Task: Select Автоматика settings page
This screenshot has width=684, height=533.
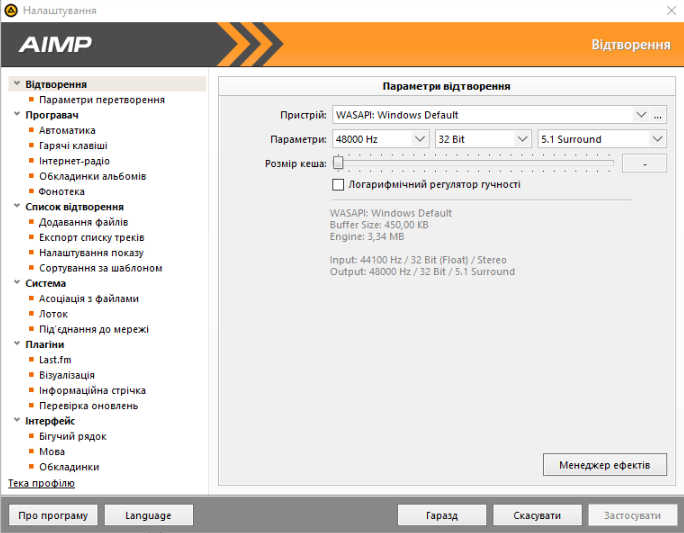Action: [x=67, y=130]
